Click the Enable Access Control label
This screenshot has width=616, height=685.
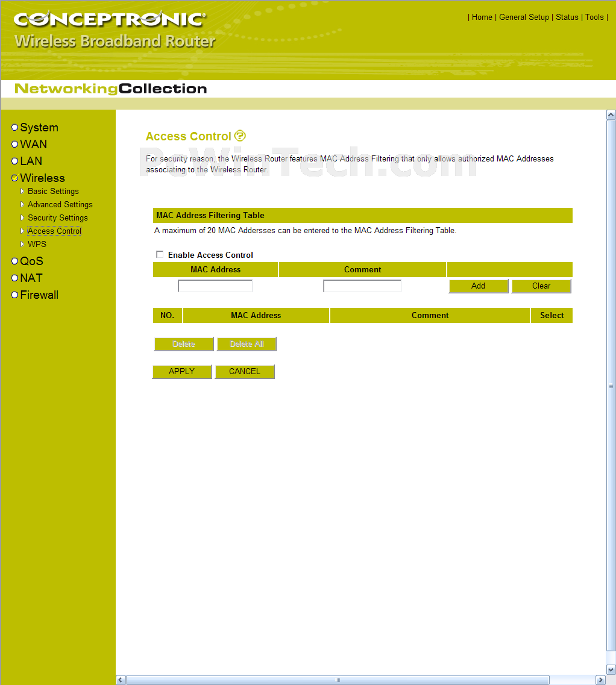210,255
